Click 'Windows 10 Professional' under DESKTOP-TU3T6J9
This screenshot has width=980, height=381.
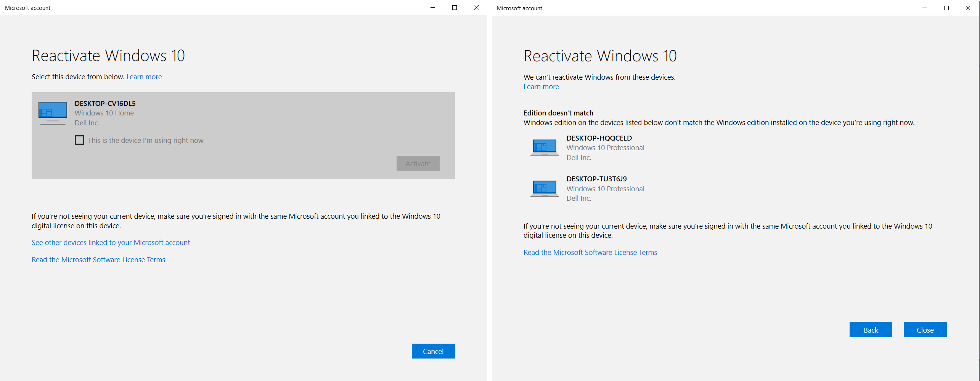click(606, 189)
